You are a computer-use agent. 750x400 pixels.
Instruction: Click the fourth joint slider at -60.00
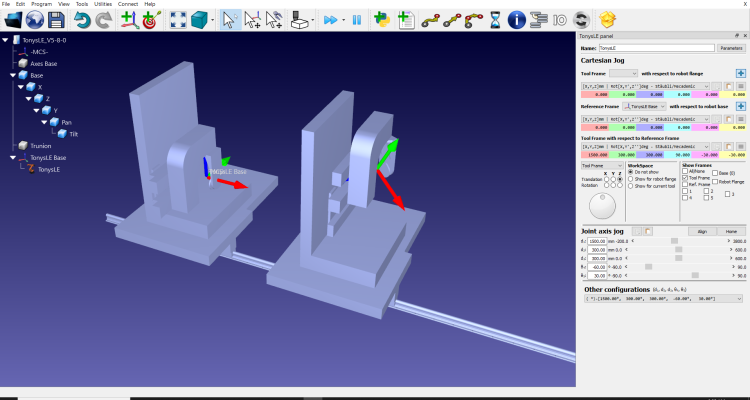pyautogui.click(x=649, y=267)
